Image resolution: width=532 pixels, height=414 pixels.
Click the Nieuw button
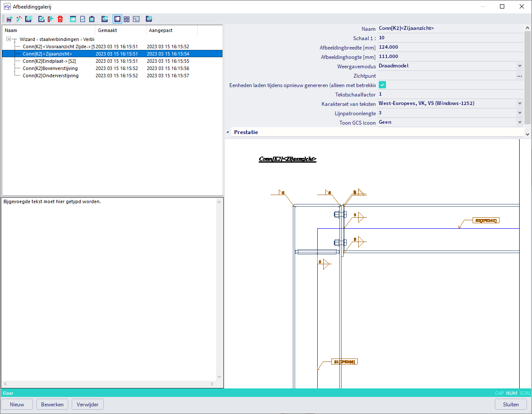coord(17,405)
